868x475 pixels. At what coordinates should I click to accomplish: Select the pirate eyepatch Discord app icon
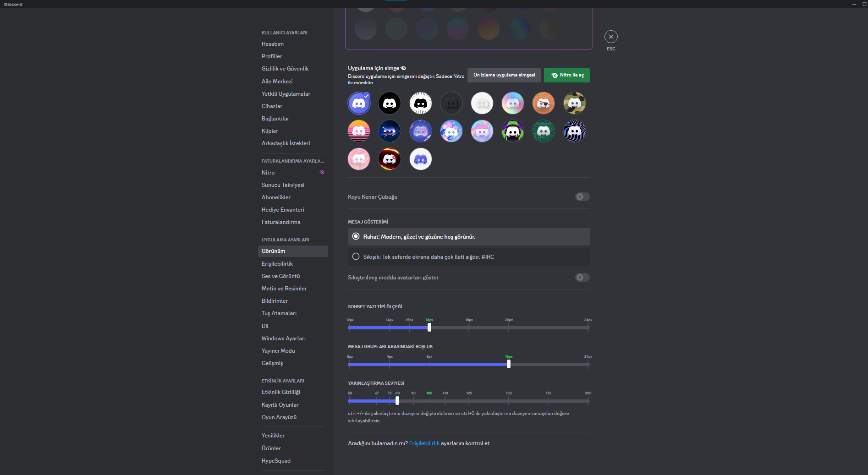coord(544,104)
